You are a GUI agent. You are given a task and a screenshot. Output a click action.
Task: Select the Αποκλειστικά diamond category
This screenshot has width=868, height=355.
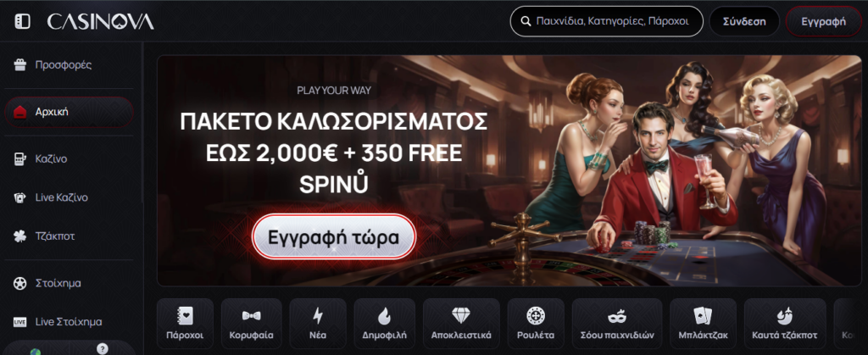461,324
